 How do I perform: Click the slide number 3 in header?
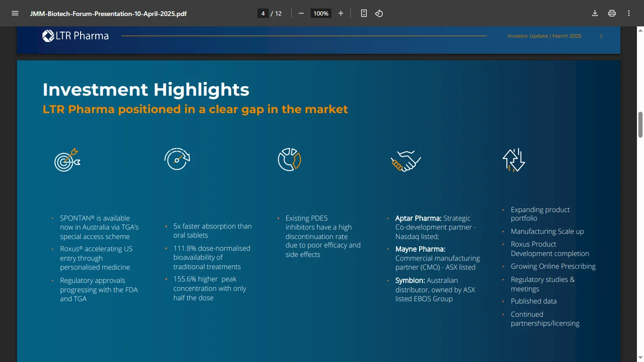coord(601,36)
